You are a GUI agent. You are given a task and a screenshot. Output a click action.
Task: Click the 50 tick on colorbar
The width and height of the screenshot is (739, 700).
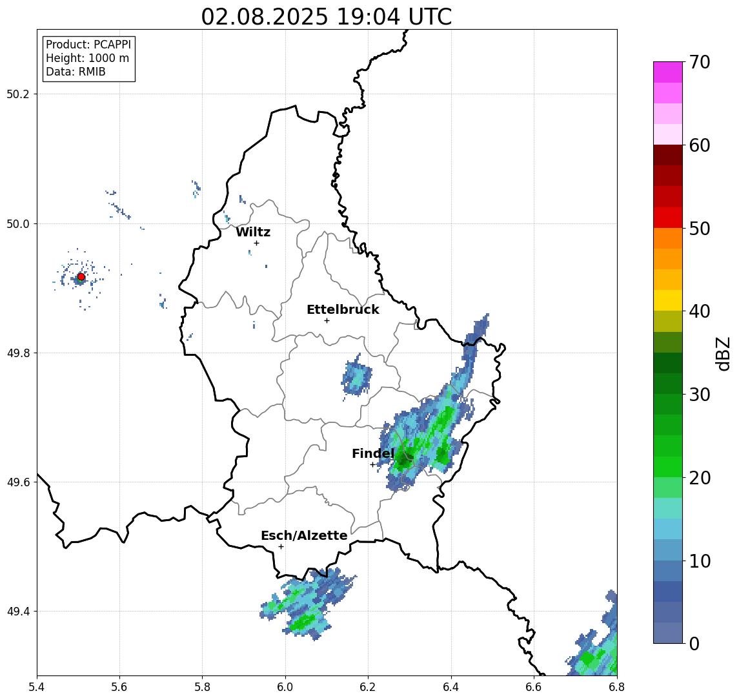(x=700, y=229)
